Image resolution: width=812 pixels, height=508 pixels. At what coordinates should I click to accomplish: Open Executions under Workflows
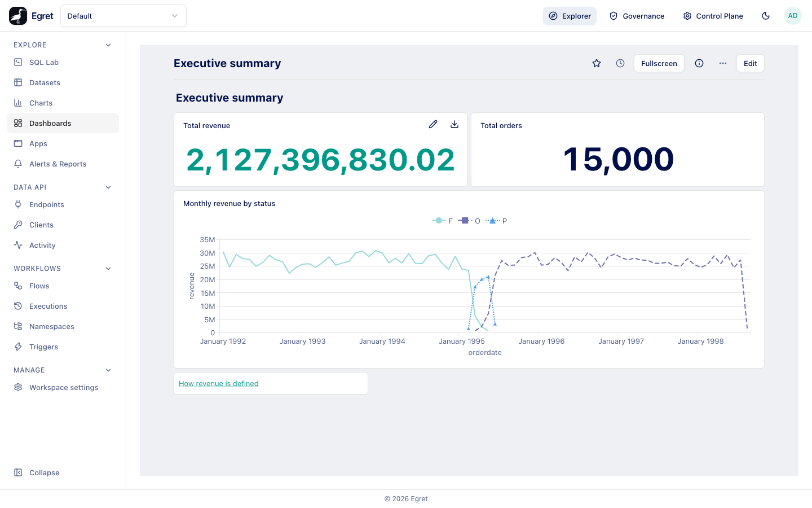(63, 306)
